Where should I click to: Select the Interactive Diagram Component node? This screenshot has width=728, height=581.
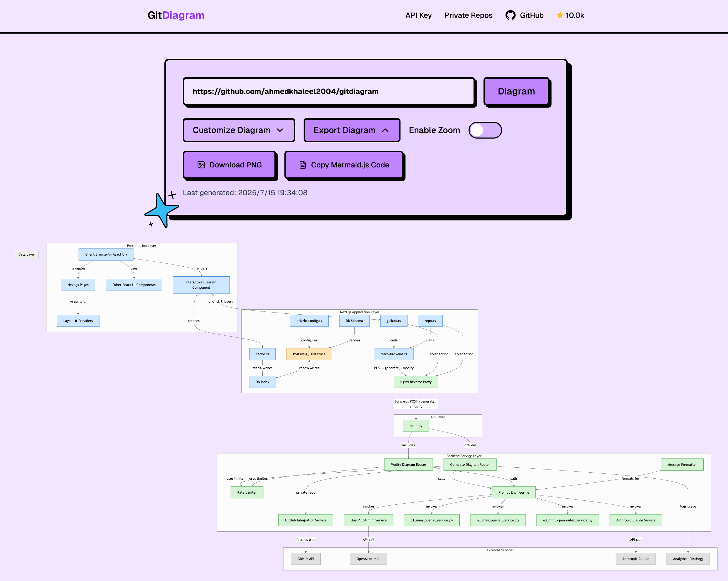tap(201, 285)
